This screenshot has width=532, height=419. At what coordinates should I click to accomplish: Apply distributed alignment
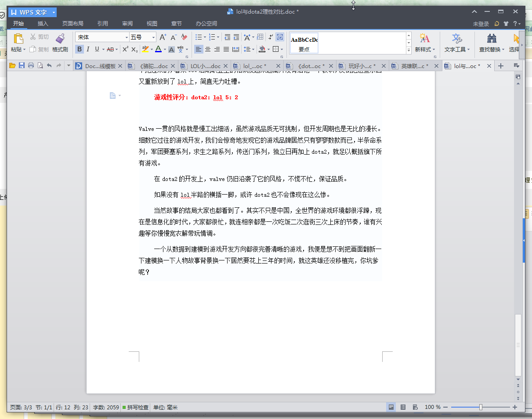pyautogui.click(x=235, y=49)
